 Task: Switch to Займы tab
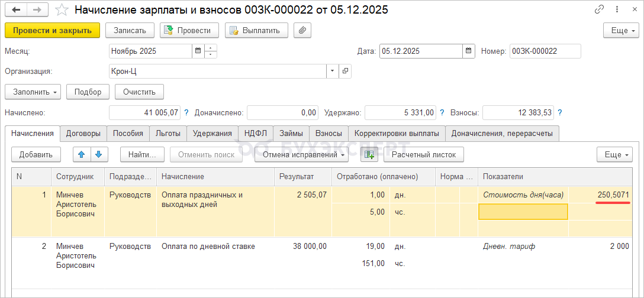click(x=291, y=134)
